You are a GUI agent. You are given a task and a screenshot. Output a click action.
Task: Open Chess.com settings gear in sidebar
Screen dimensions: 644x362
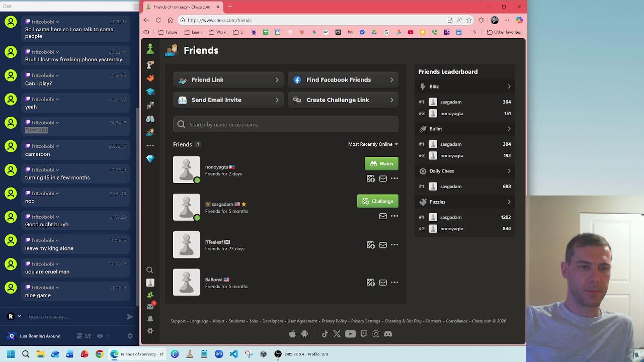pyautogui.click(x=150, y=331)
